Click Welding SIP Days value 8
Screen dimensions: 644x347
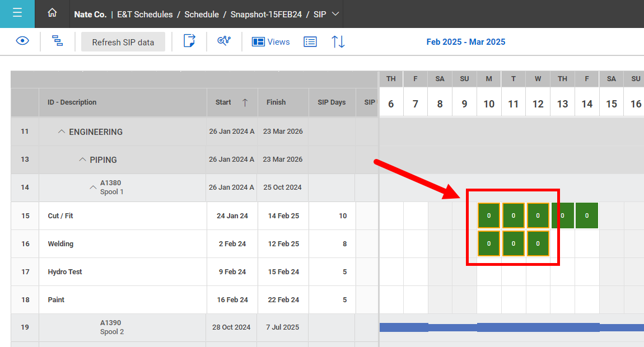(344, 243)
